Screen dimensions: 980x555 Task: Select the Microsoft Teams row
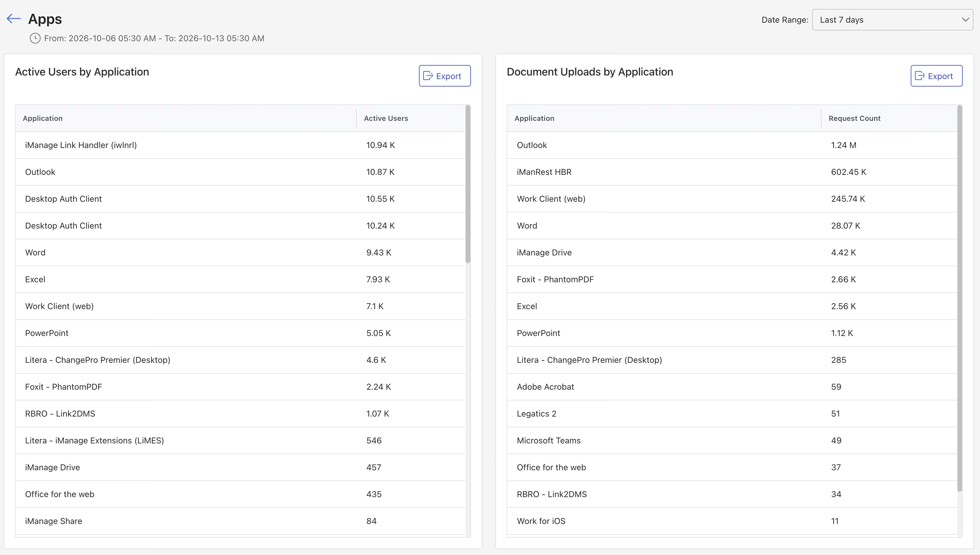point(732,441)
